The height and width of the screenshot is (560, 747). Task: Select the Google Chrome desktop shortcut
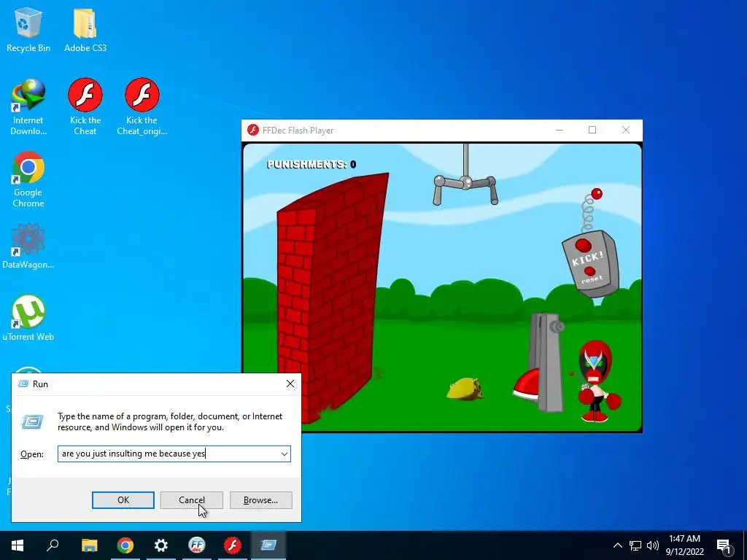point(28,180)
